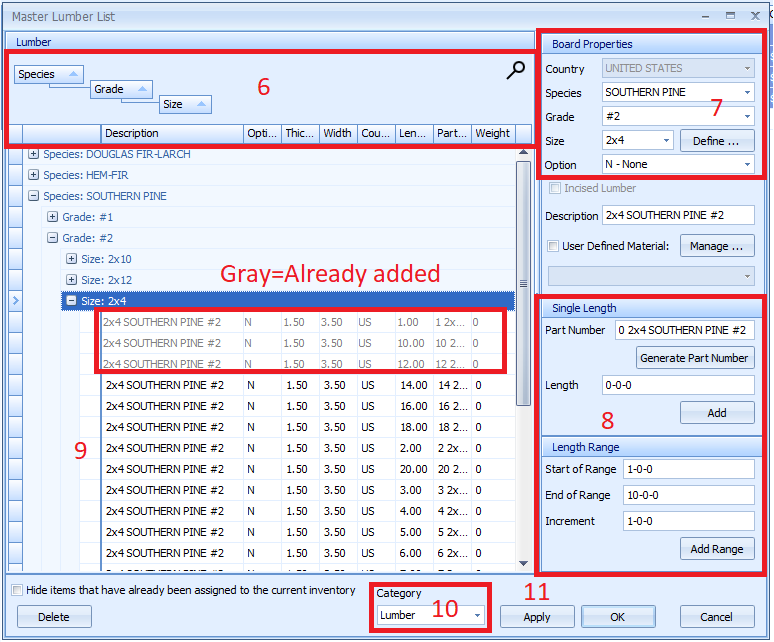Viewport: 774px width, 642px height.
Task: Open the Grade dropdown showing #2
Action: [746, 117]
